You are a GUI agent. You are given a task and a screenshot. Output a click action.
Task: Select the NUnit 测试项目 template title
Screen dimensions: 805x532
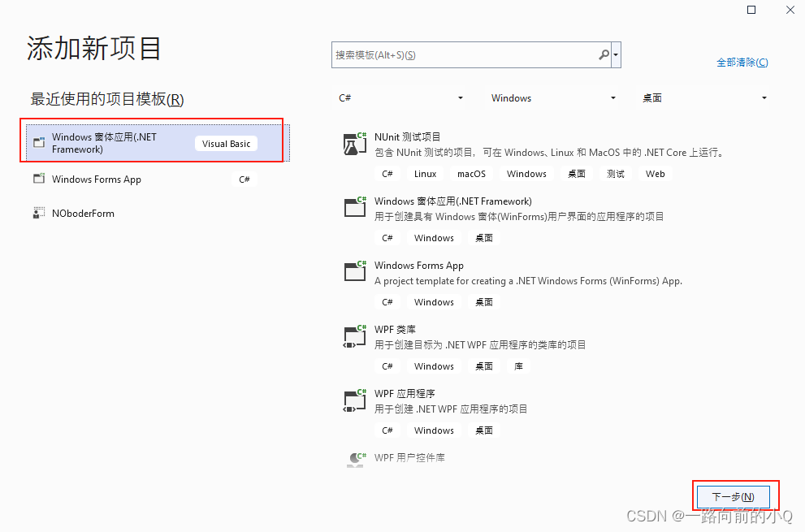pos(407,137)
